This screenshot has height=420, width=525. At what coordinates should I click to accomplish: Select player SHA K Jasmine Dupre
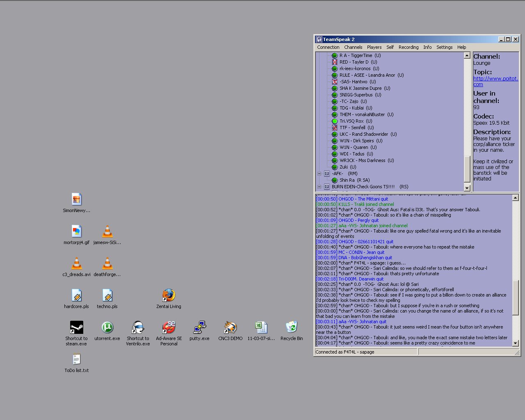click(x=365, y=88)
